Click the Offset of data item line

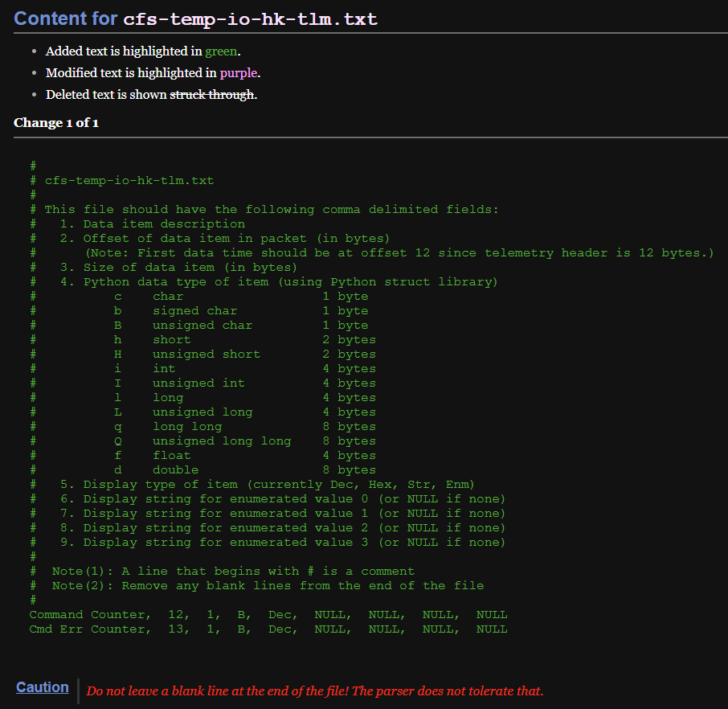pos(225,239)
